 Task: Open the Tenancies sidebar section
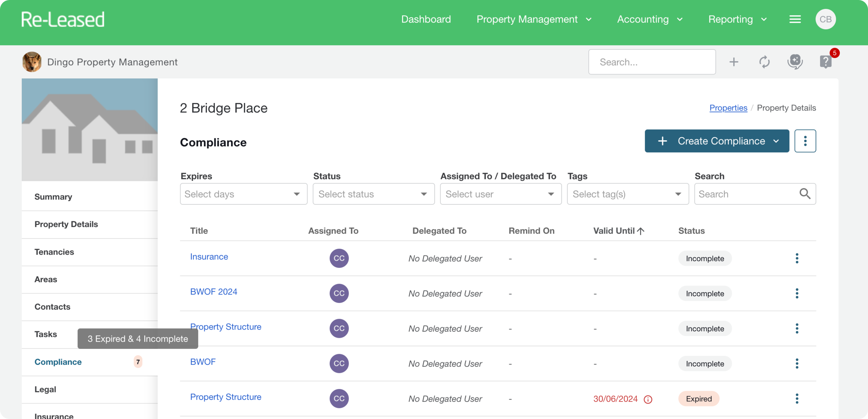click(x=89, y=252)
